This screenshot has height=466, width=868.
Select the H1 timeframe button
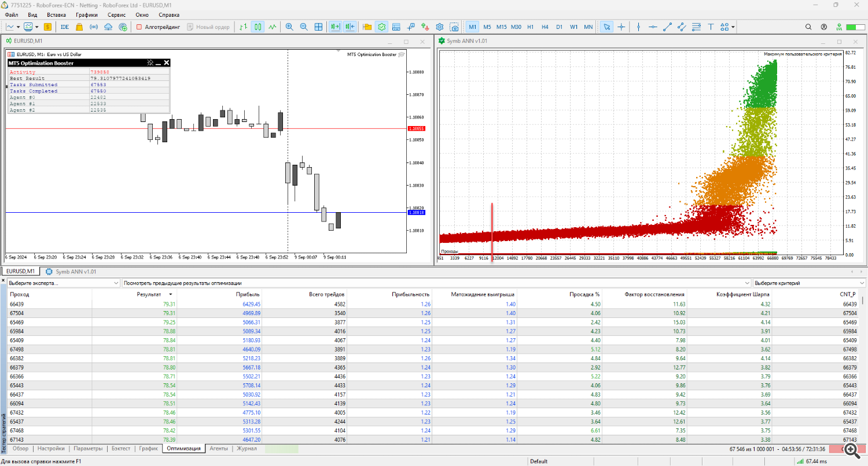[x=530, y=27]
